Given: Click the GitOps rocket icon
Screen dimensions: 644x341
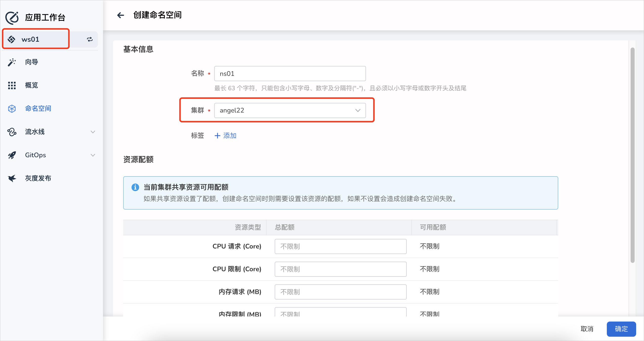Looking at the screenshot, I should tap(12, 155).
